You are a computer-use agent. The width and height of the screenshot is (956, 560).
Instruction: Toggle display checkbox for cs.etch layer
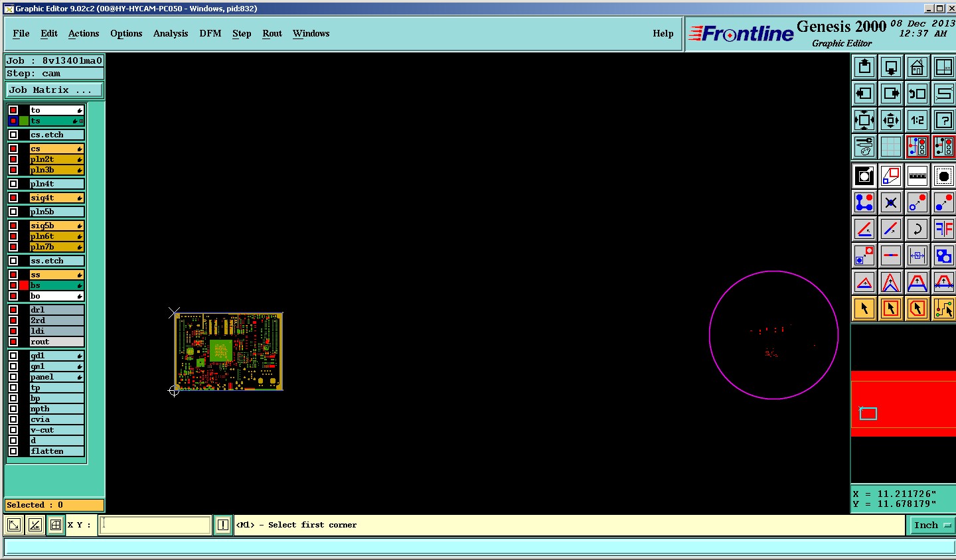pos(13,135)
